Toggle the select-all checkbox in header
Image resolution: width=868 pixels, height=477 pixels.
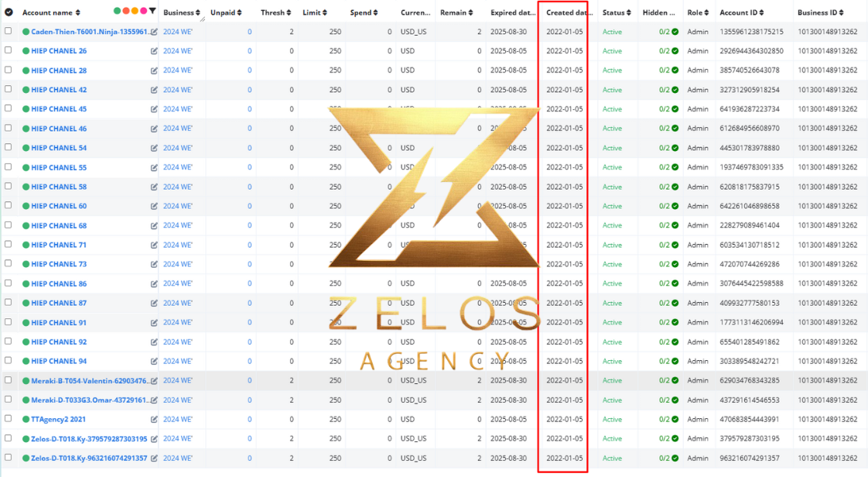point(9,12)
